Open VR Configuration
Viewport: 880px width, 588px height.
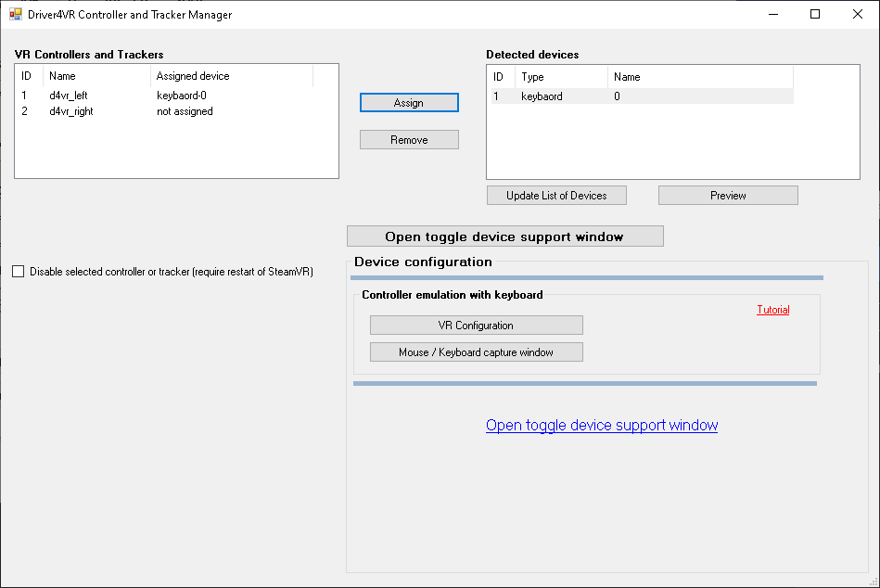pos(476,326)
